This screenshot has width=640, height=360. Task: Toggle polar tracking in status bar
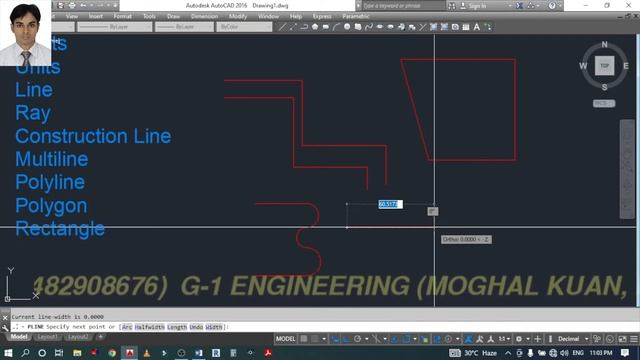357,339
